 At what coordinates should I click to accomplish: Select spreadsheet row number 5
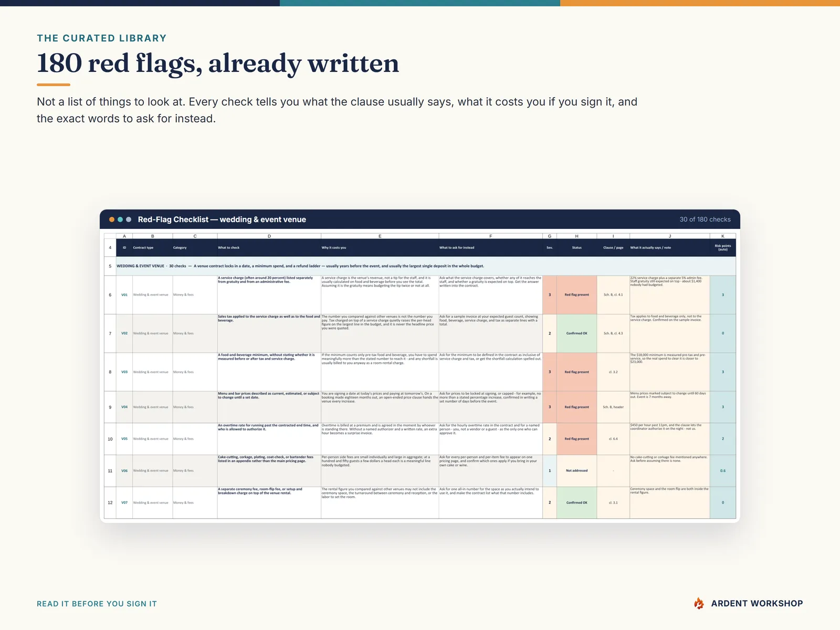110,266
